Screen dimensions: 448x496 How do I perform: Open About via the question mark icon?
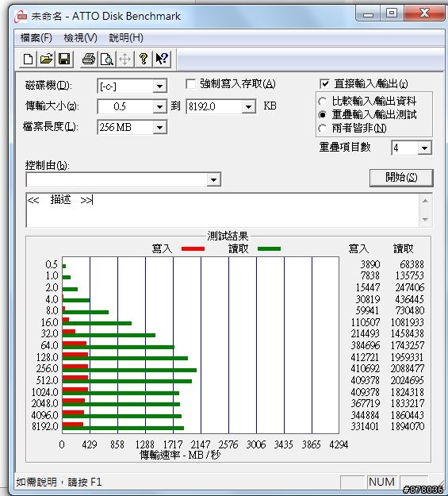click(x=144, y=60)
